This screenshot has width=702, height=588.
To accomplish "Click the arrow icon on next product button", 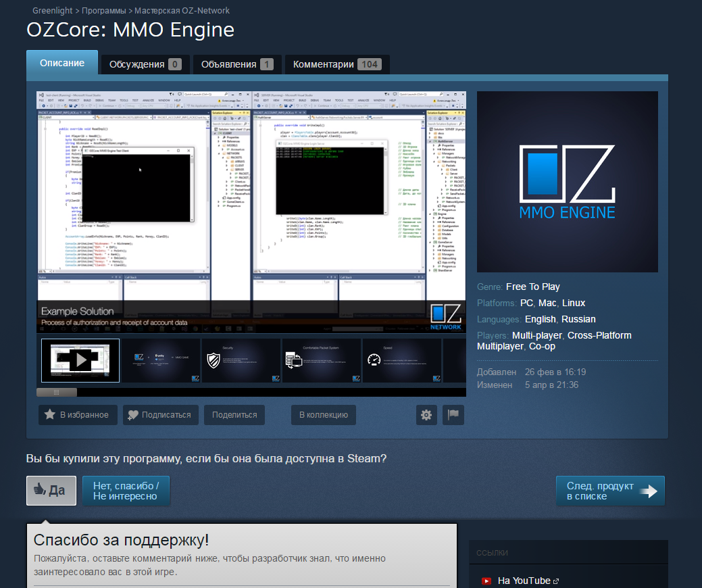I will coord(648,491).
